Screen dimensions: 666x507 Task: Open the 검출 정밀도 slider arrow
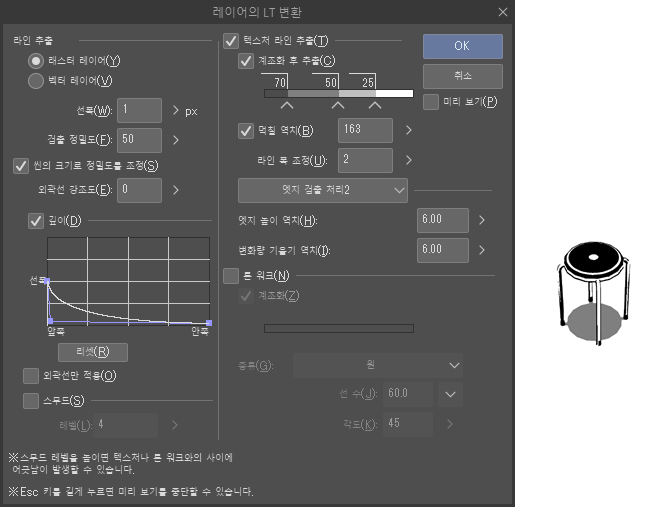[x=176, y=140]
